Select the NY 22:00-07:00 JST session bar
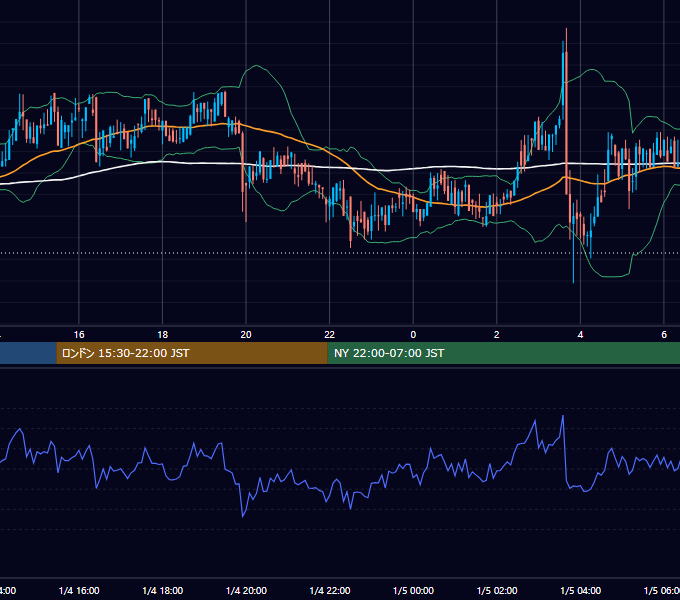Image resolution: width=680 pixels, height=600 pixels. [x=503, y=353]
